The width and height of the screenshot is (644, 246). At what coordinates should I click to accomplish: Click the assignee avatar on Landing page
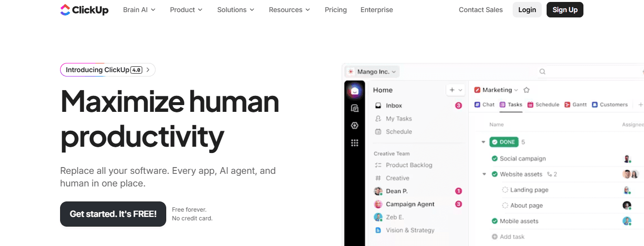pos(627,190)
